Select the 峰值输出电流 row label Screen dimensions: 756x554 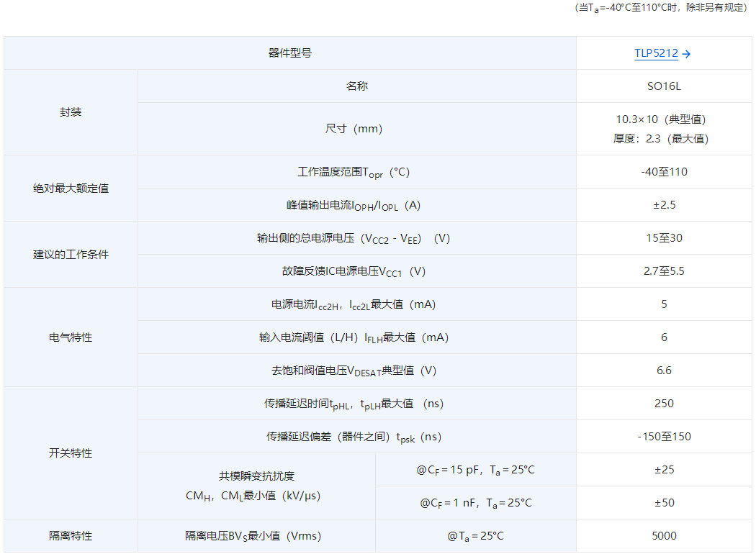point(354,205)
